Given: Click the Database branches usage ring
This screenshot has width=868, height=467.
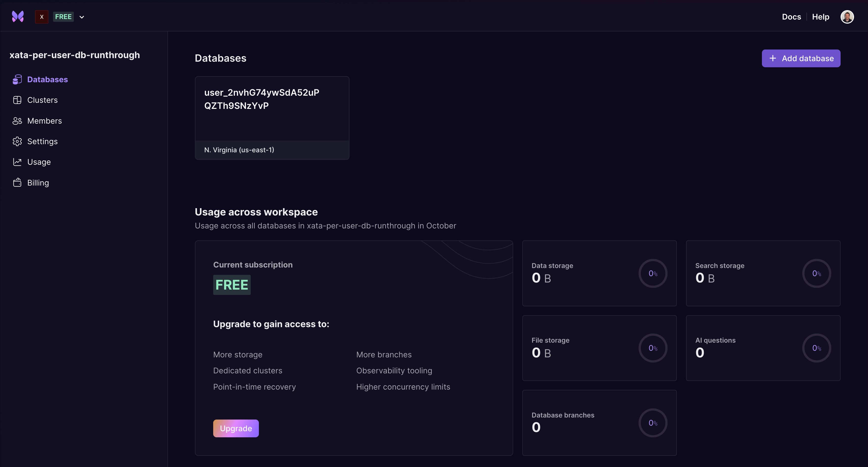Looking at the screenshot, I should pos(653,423).
